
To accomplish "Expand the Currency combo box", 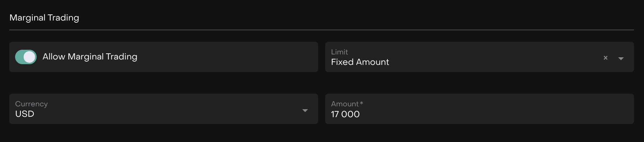I will pos(164,109).
